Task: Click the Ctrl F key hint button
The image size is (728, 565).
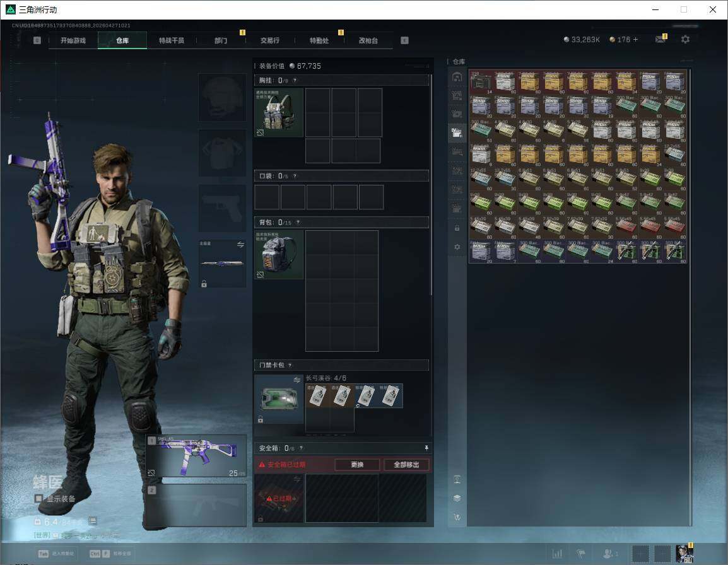Action: click(x=110, y=554)
